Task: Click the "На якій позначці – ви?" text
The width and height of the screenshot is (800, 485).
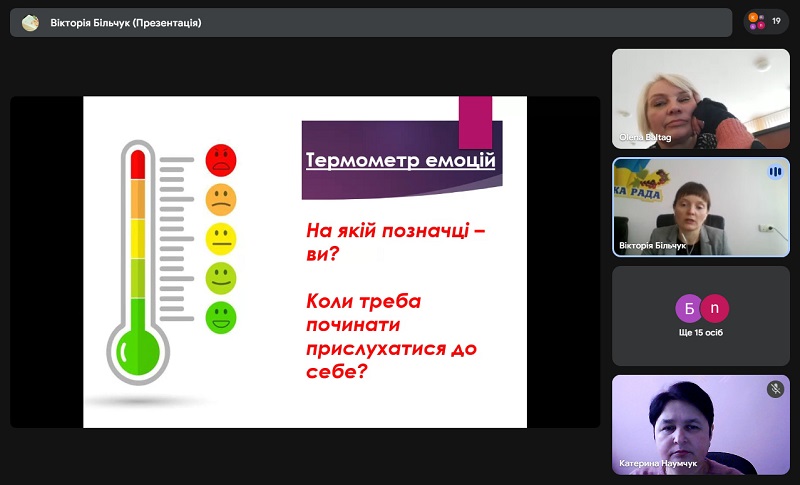Action: click(395, 243)
